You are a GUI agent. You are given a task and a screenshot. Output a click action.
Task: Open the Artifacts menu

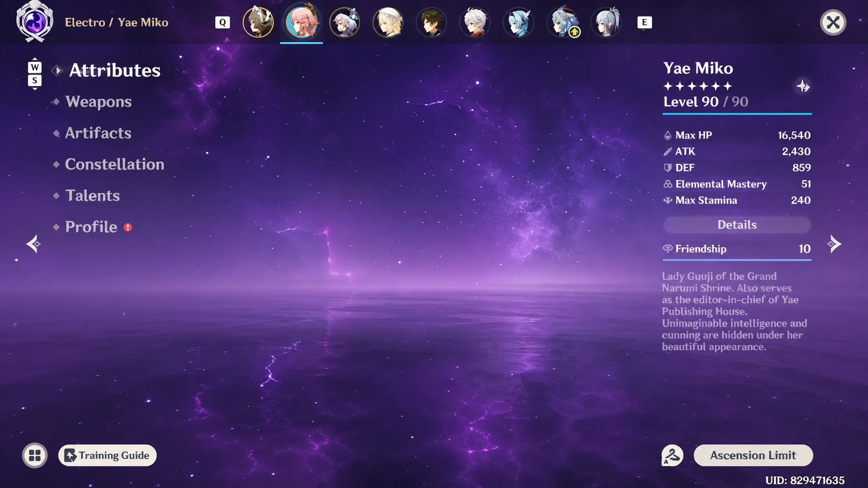98,133
